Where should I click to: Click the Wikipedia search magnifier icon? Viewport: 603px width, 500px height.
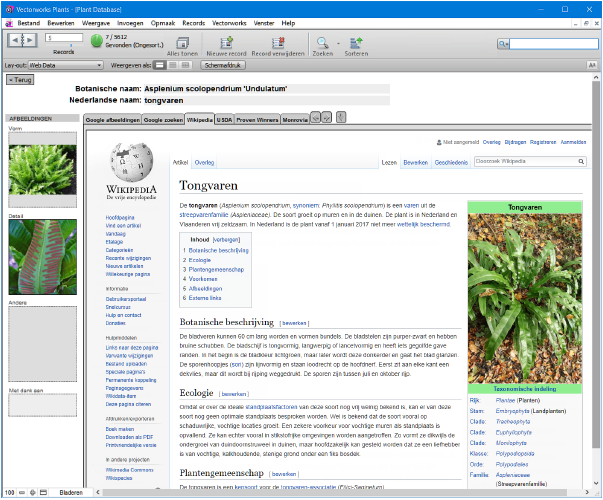point(581,162)
